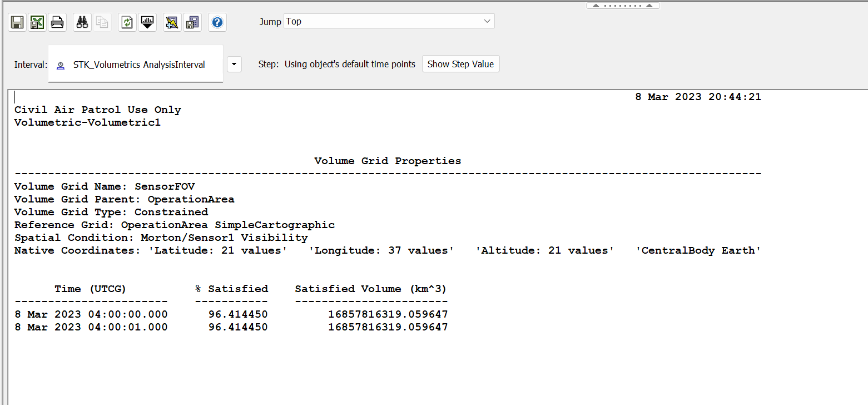Click the small icon beside STK_Volumetrics AnalysisInterval
This screenshot has height=405, width=868.
point(61,65)
